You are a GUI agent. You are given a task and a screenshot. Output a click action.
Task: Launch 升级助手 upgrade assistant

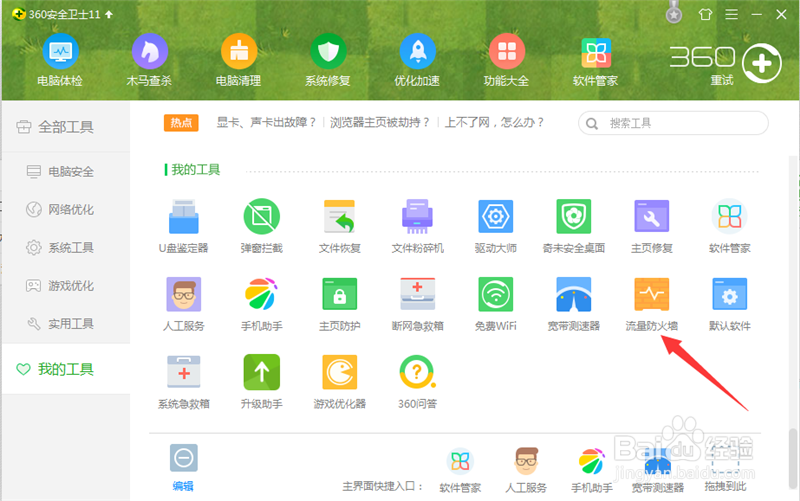[x=262, y=382]
